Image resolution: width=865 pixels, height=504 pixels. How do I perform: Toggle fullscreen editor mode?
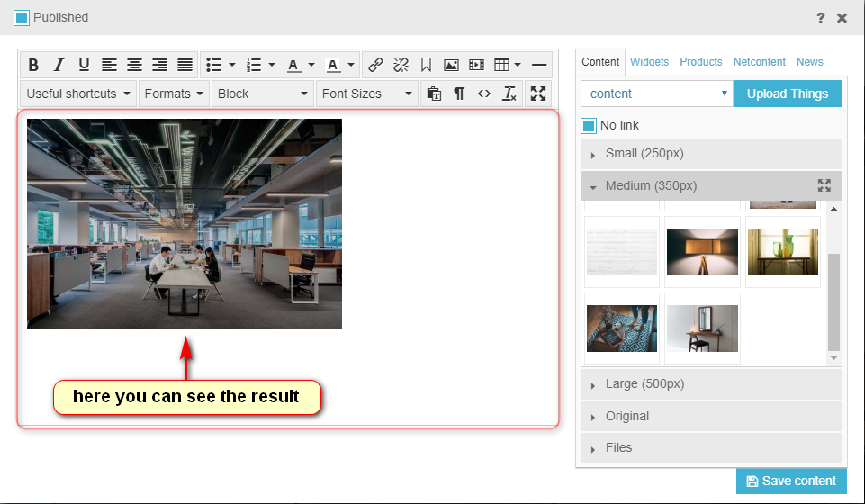pos(538,94)
